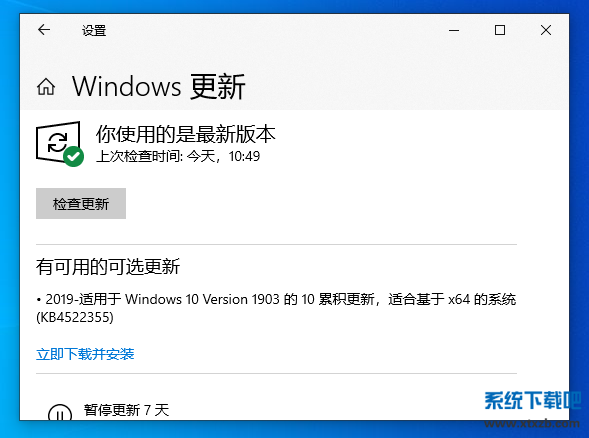
Task: Click the 上次检查时间 今天 10:49 text
Action: pyautogui.click(x=178, y=156)
